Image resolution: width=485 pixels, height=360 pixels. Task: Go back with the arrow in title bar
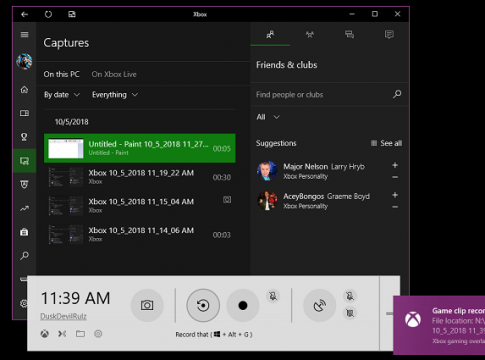pyautogui.click(x=24, y=14)
